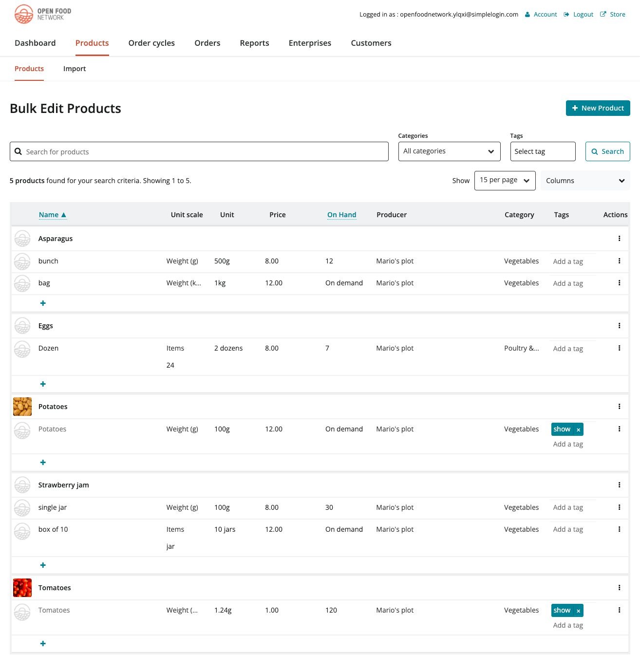Go to Order cycles menu
The image size is (640, 672).
(151, 43)
